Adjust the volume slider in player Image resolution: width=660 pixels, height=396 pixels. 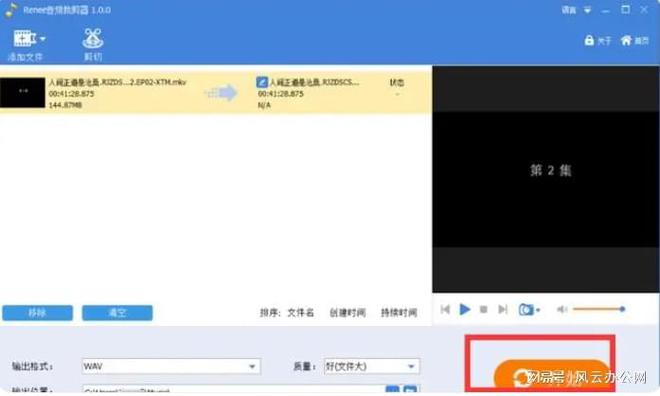tap(599, 309)
